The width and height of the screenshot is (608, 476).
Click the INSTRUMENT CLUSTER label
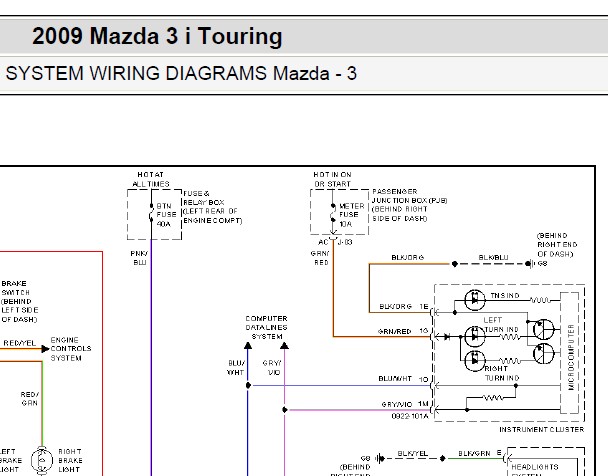[x=541, y=429]
